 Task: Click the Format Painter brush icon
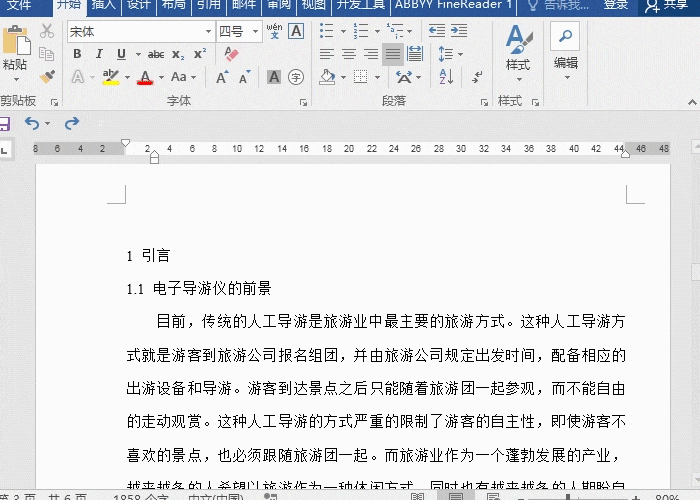[x=47, y=76]
